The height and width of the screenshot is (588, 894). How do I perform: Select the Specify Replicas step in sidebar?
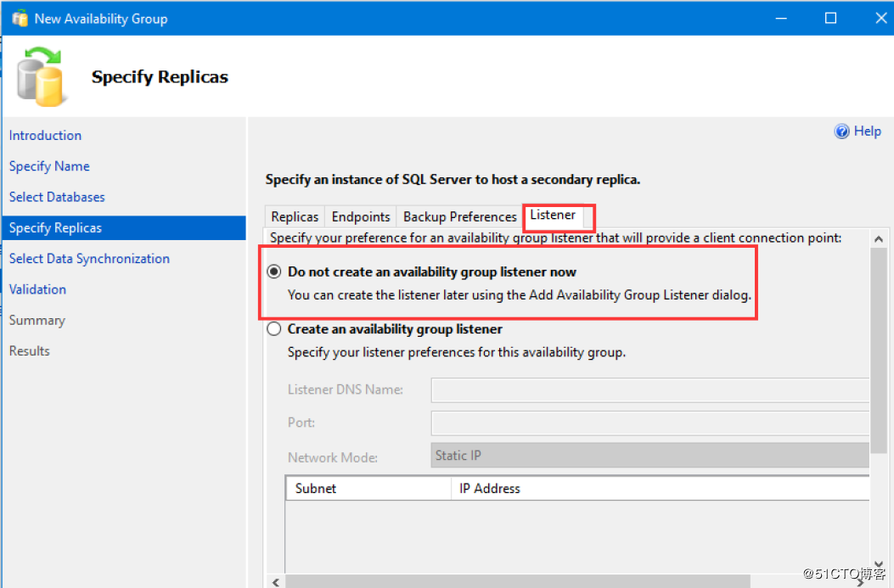(124, 228)
